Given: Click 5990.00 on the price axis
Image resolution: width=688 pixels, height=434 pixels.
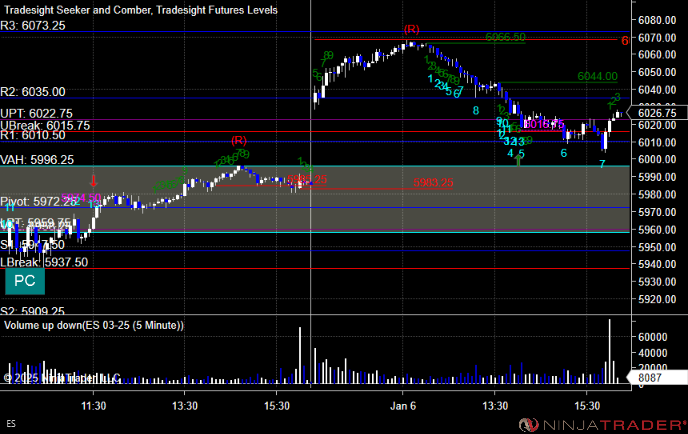Looking at the screenshot, I should (x=657, y=177).
